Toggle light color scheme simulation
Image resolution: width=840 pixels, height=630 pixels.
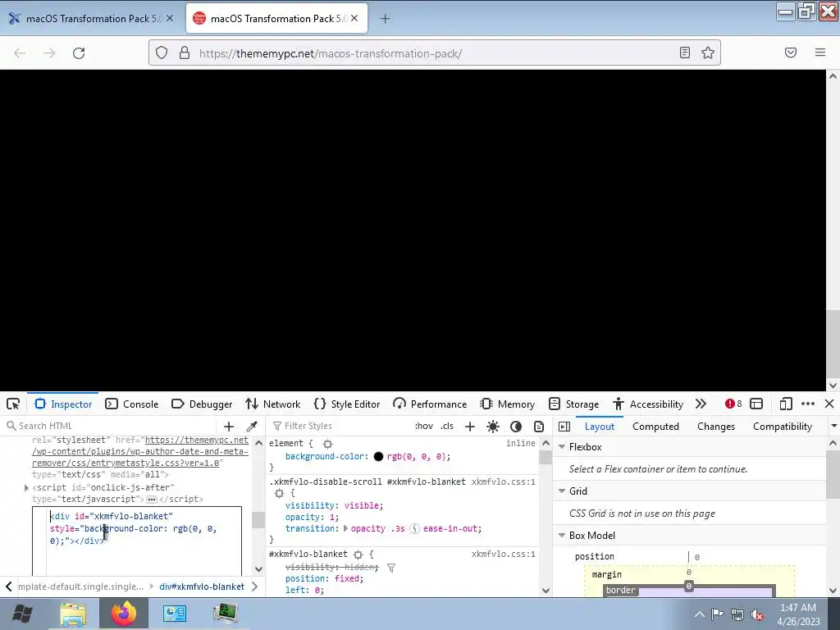[493, 427]
